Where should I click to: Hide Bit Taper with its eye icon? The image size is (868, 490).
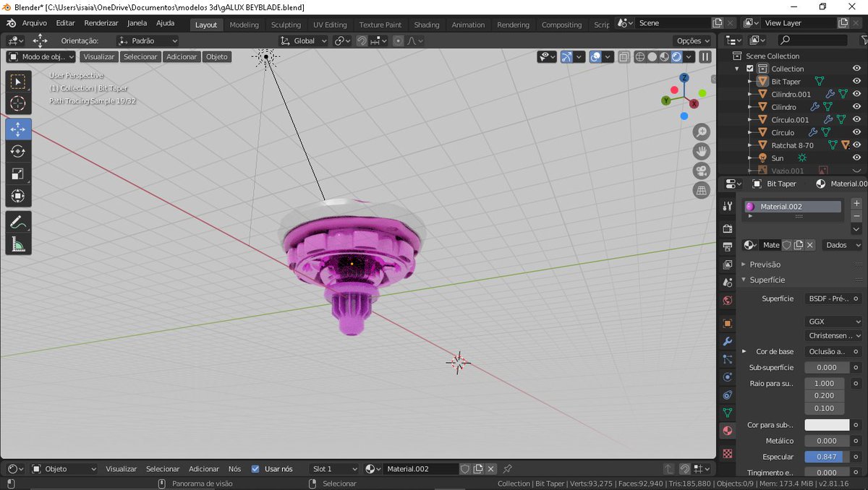(856, 82)
